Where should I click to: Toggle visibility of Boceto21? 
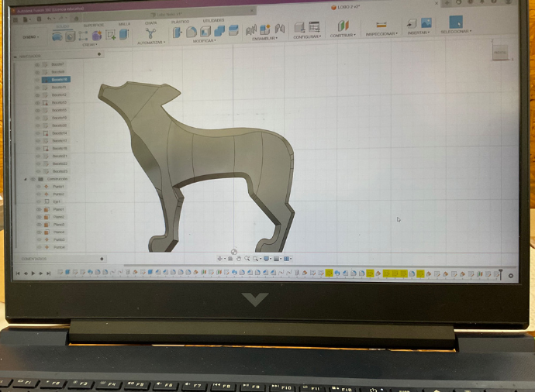coord(38,156)
